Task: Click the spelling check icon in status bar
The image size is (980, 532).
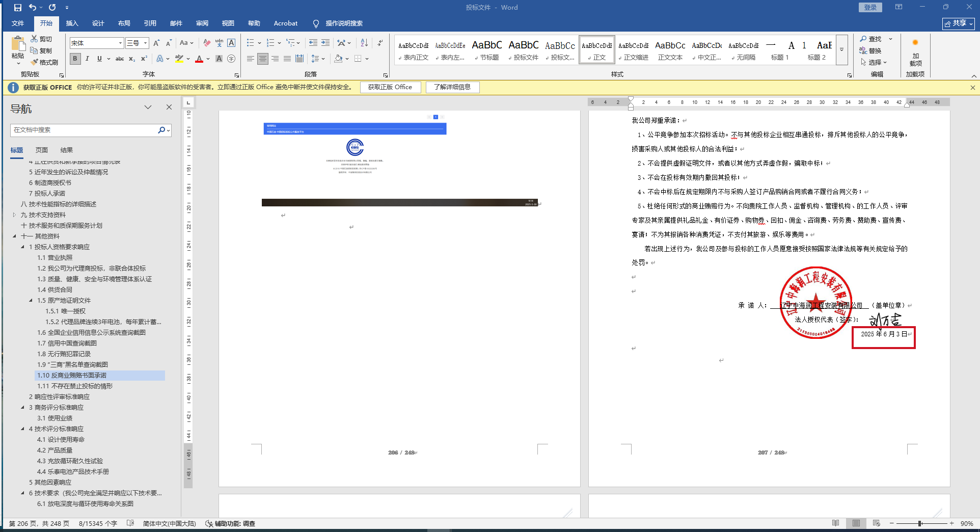Action: click(x=130, y=523)
